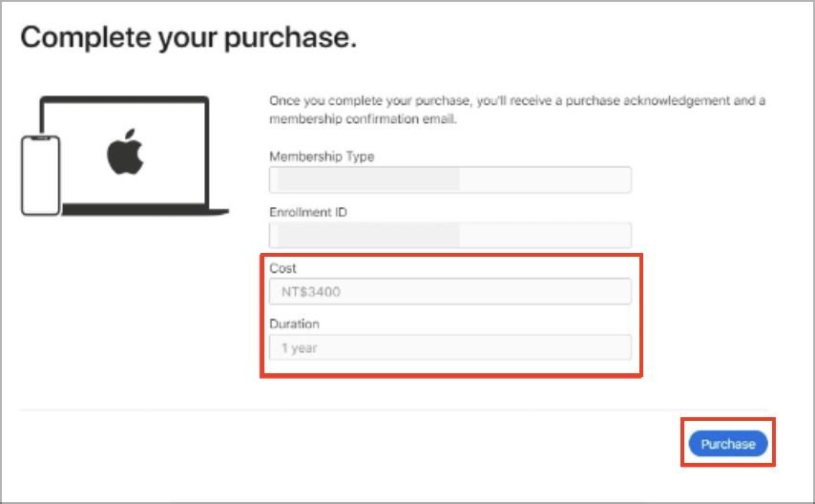Click the "Duration" label text
Viewport: 815px width, 504px height.
tap(294, 324)
